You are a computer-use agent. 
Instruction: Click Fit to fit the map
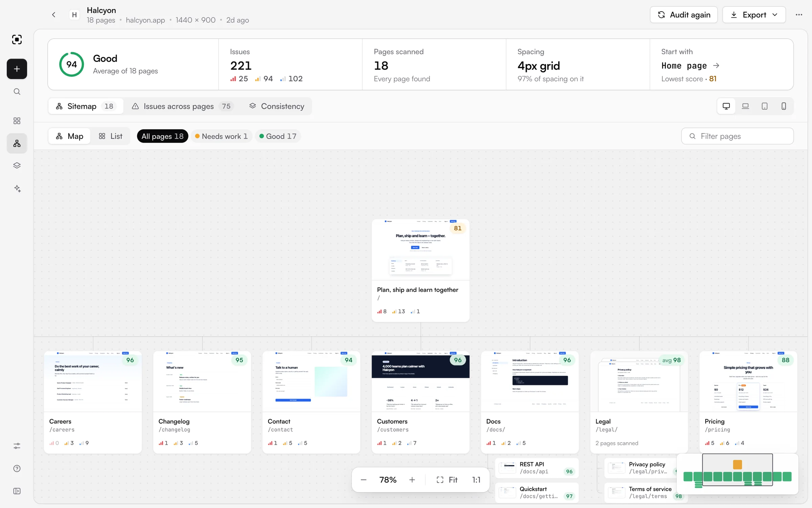coord(447,480)
